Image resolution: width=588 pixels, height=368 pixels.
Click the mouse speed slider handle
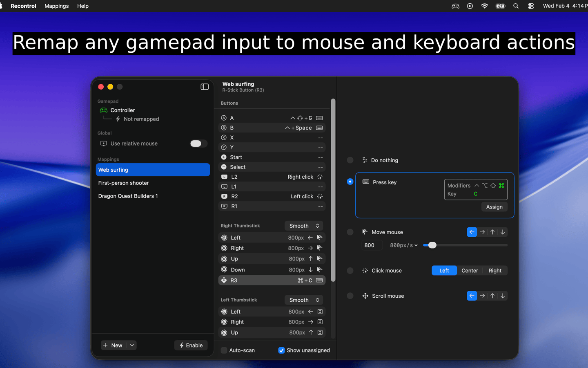click(432, 245)
